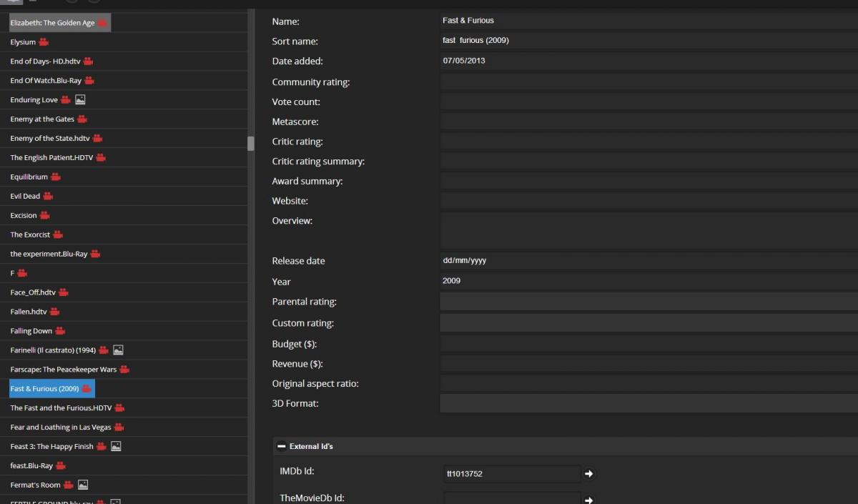This screenshot has width=858, height=504.
Task: Collapse the External Id's section
Action: click(282, 446)
